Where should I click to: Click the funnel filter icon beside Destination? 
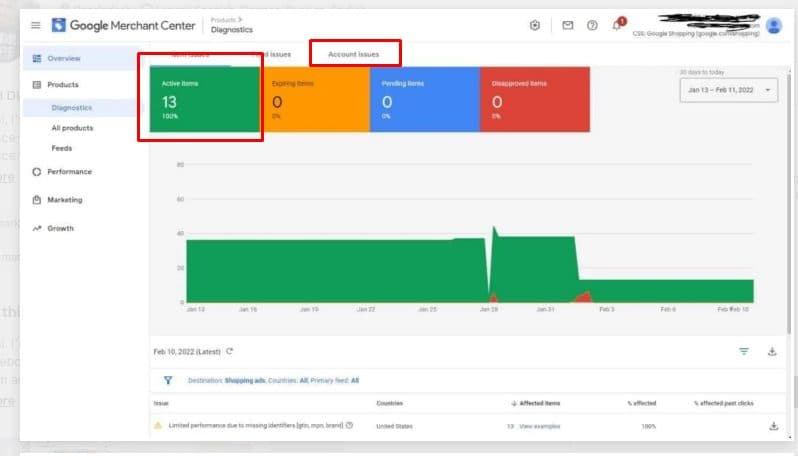tap(168, 380)
